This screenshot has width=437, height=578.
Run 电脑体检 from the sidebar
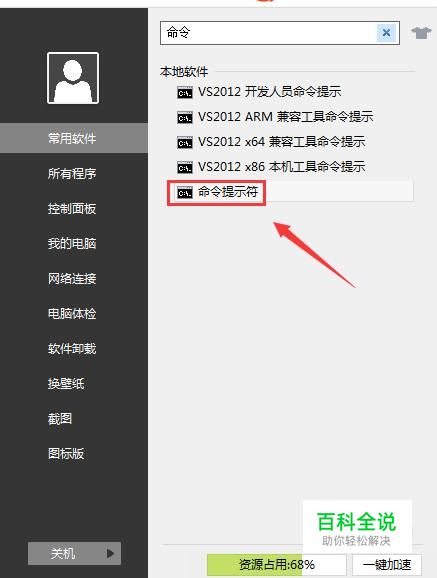pyautogui.click(x=72, y=313)
